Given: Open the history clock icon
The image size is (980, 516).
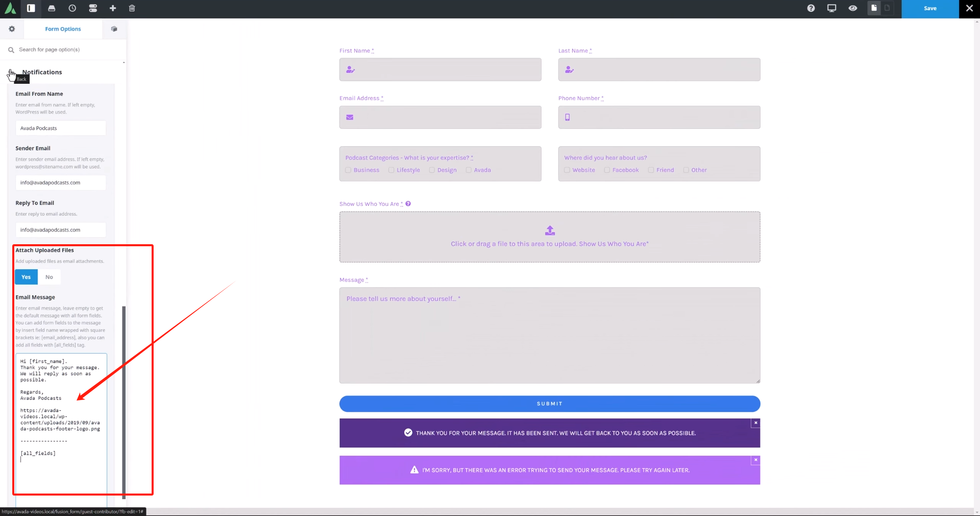Looking at the screenshot, I should click(72, 8).
